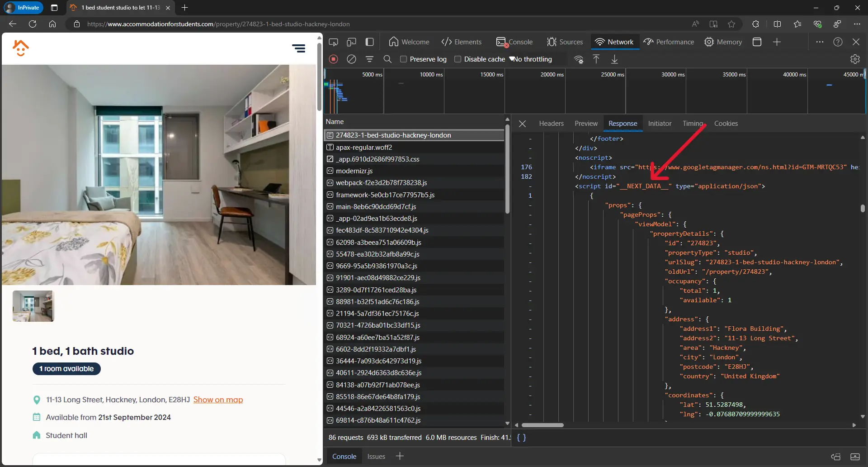The width and height of the screenshot is (868, 467).
Task: Open the website hamburger menu
Action: (298, 48)
